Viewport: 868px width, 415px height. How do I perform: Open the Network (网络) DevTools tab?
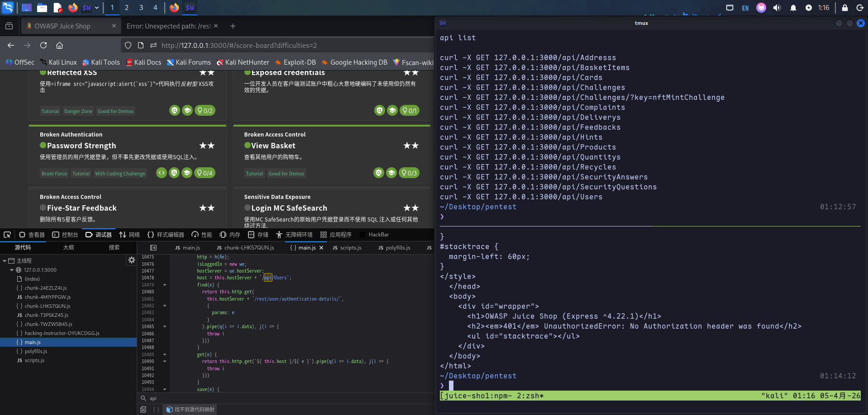(129, 235)
